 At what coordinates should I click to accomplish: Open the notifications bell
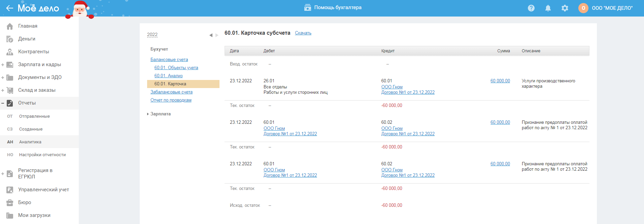coord(548,8)
